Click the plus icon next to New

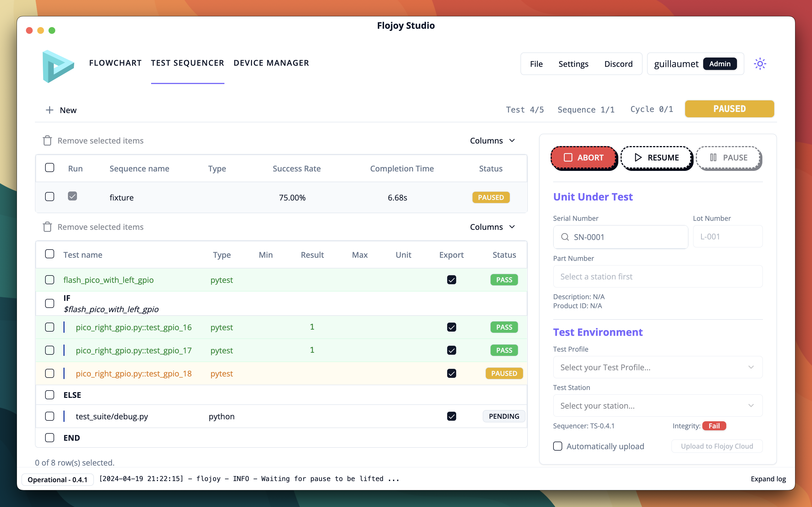pos(50,110)
